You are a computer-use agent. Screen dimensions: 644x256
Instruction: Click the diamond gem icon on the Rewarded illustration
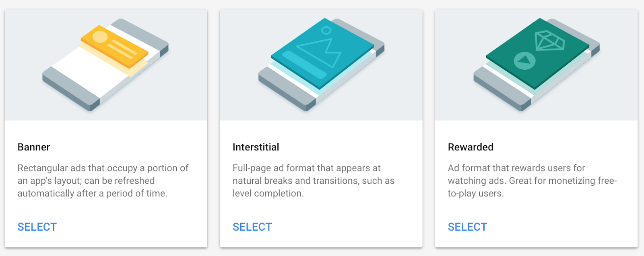[549, 41]
